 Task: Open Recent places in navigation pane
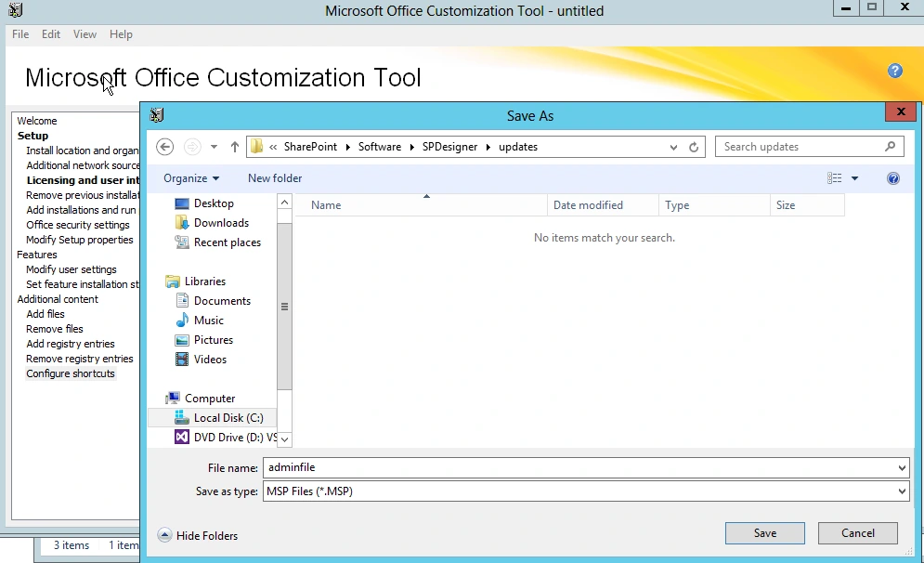tap(227, 242)
